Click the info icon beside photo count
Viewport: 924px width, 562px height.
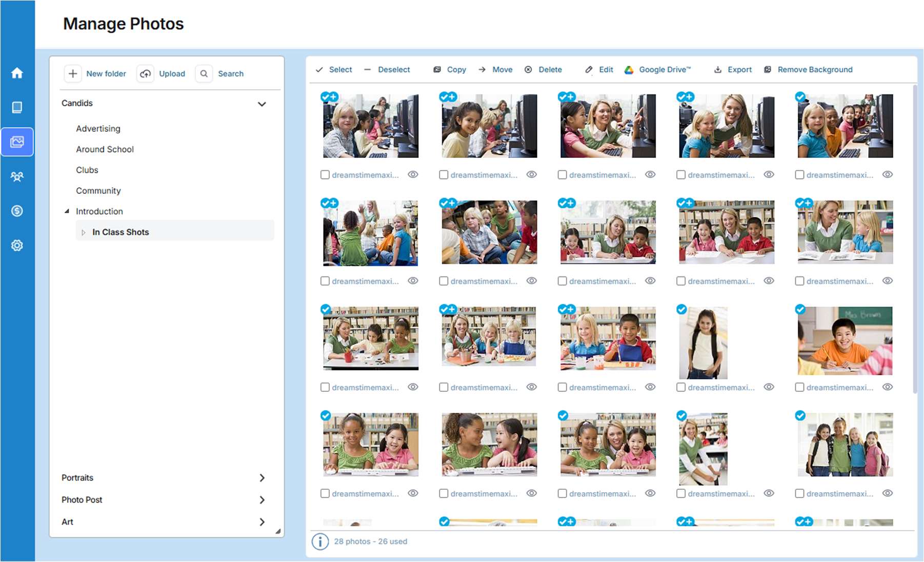[320, 541]
